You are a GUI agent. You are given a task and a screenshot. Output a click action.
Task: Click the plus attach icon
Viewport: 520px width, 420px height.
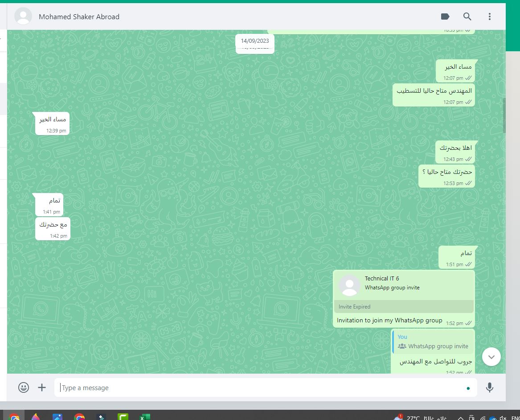pos(42,387)
